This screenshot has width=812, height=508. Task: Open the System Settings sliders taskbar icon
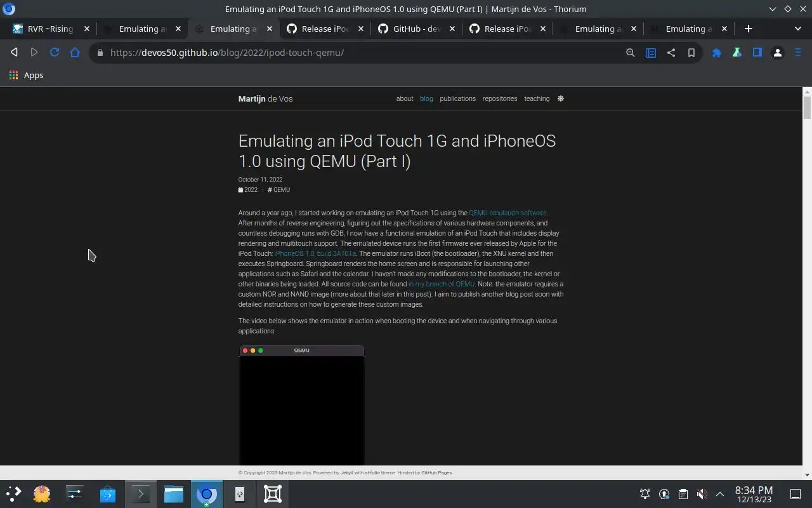point(75,493)
